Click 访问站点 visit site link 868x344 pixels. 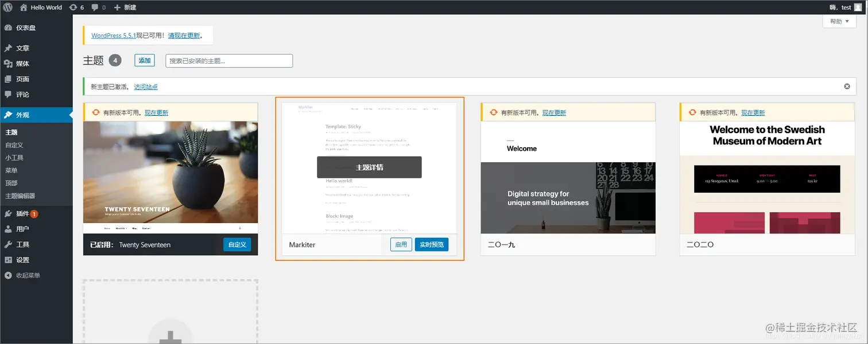point(146,87)
